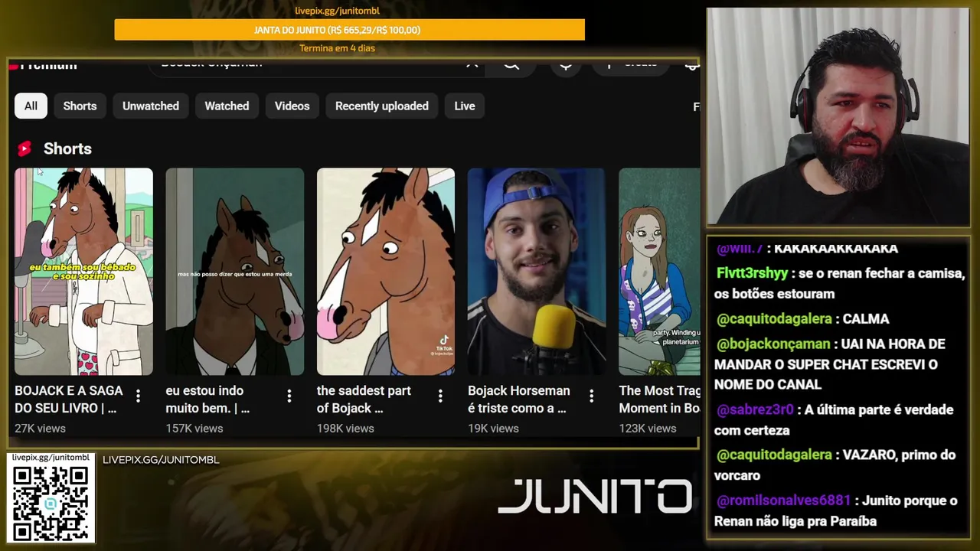Select the Watched filter chip

coord(227,106)
